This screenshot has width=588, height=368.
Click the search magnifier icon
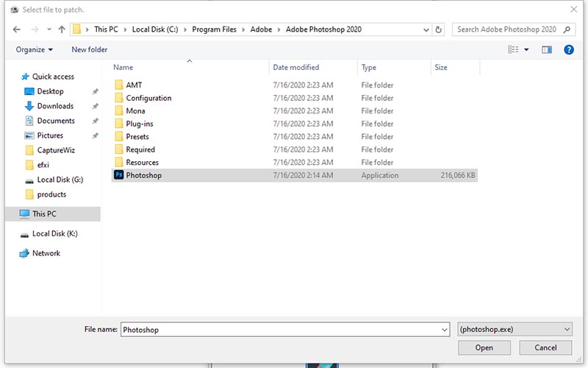(567, 29)
